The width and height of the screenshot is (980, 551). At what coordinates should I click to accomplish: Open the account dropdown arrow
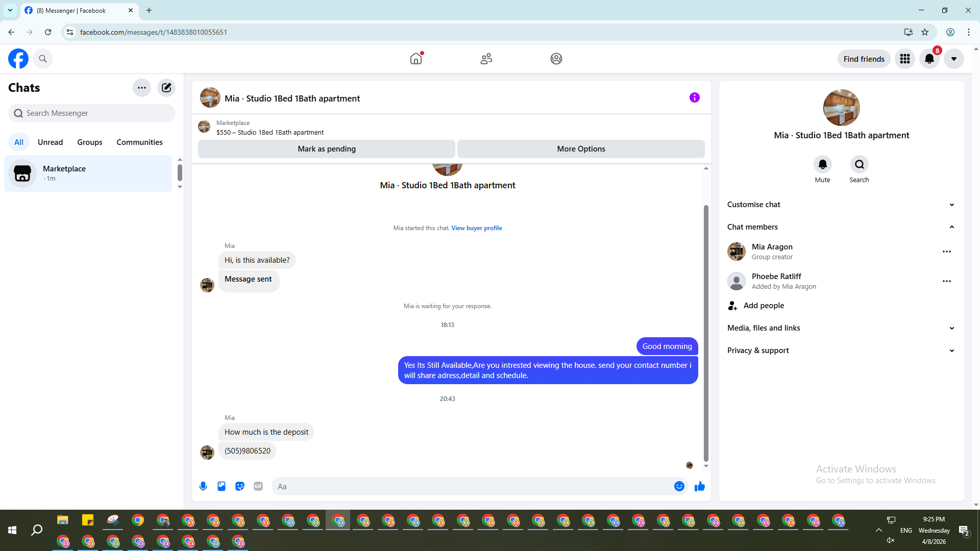pyautogui.click(x=953, y=59)
